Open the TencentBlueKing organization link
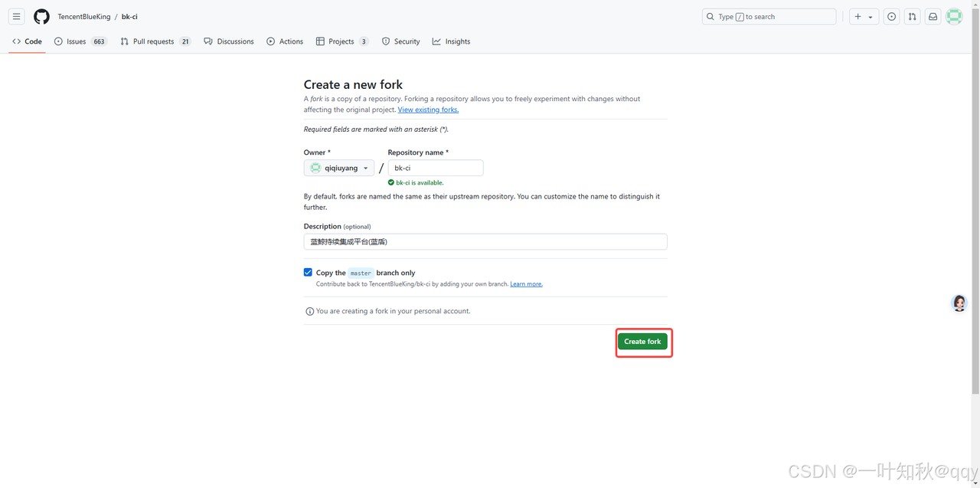The height and width of the screenshot is (488, 980). [84, 16]
